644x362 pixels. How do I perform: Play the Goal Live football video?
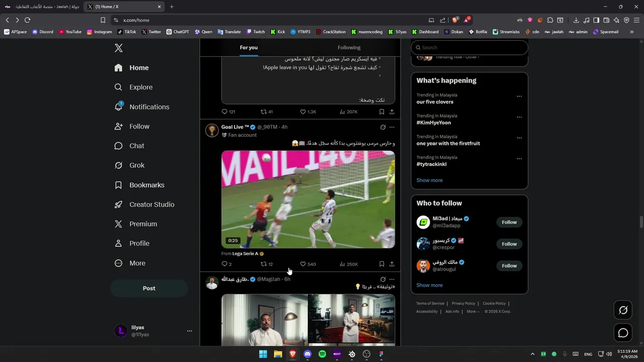pyautogui.click(x=308, y=199)
